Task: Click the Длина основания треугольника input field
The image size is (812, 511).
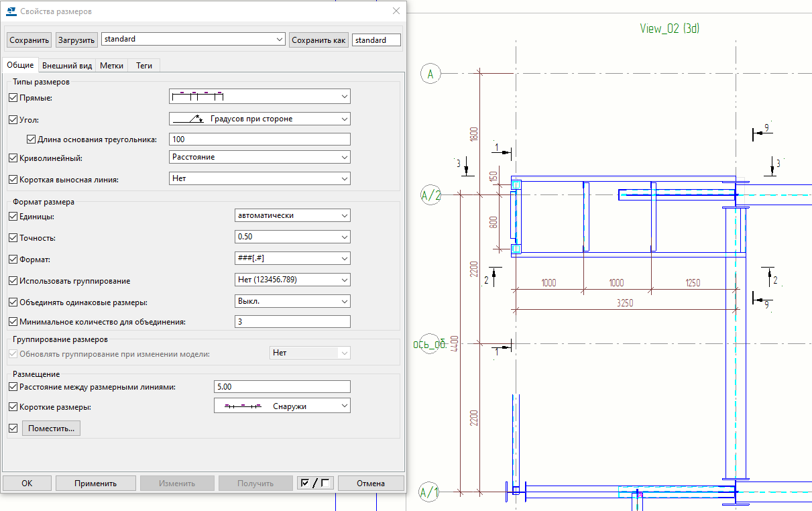Action: coord(259,139)
